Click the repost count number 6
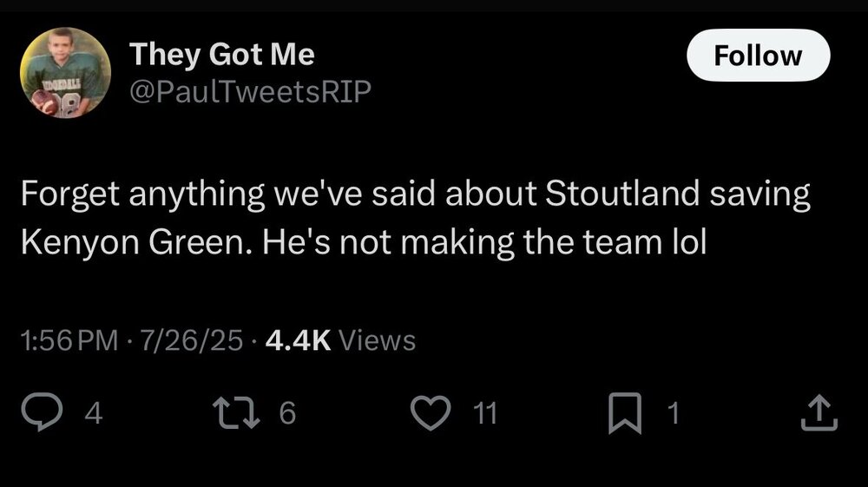This screenshot has height=487, width=868. (x=288, y=413)
